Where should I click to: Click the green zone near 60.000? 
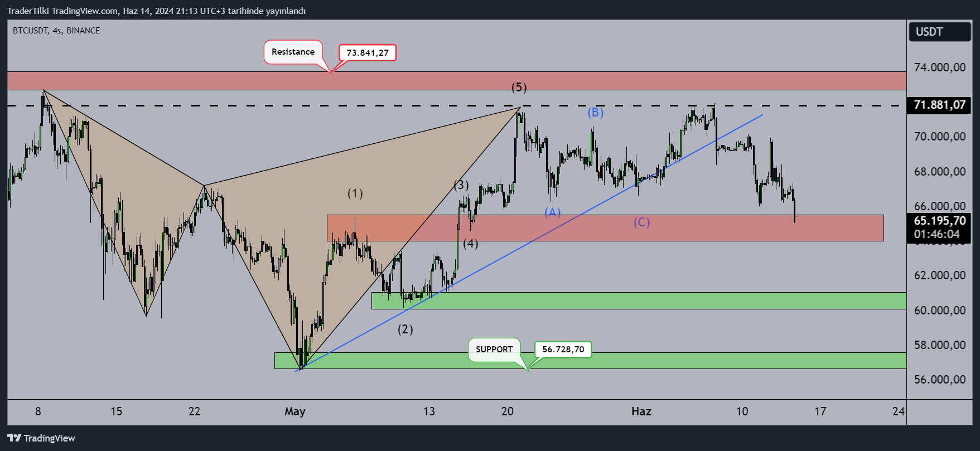point(639,301)
